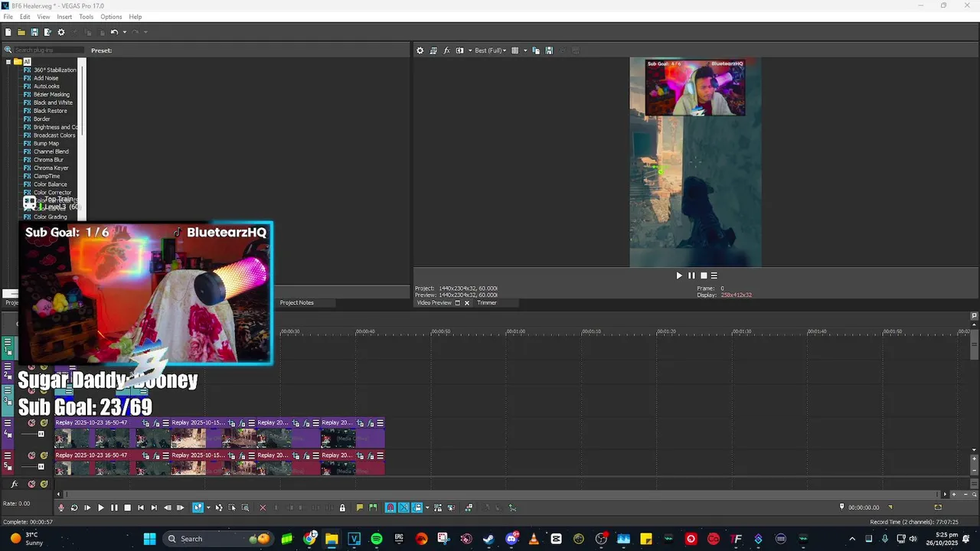Adjust track 5 level slider
This screenshot has width=980, height=551.
pos(41,466)
